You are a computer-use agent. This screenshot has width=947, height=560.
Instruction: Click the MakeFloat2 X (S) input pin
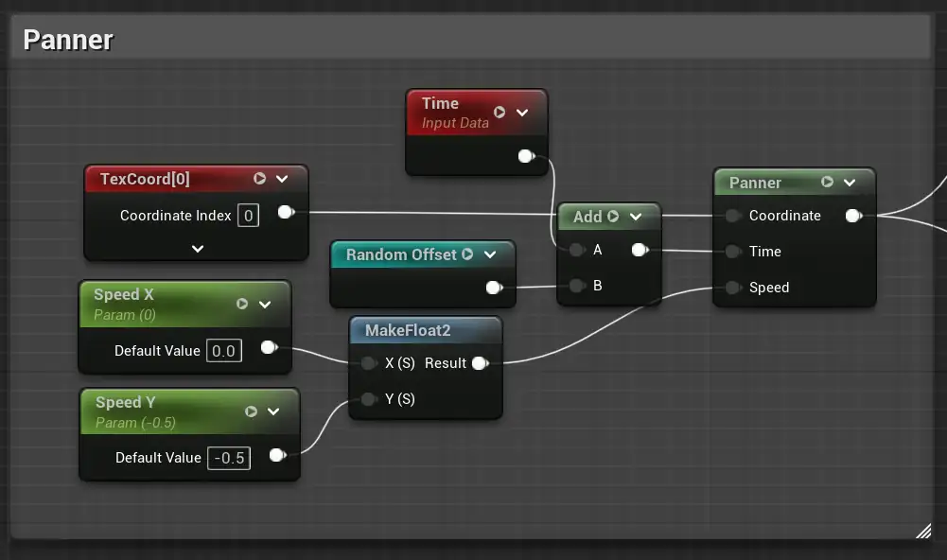[368, 363]
